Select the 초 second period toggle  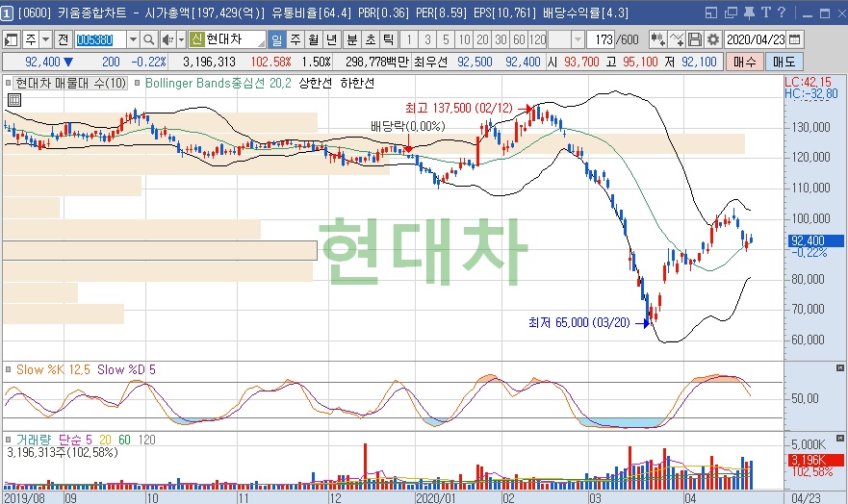click(x=371, y=39)
